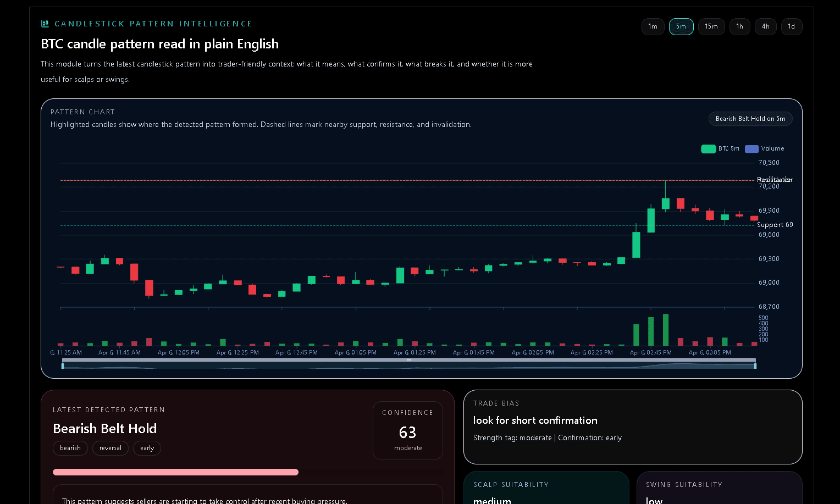840x504 pixels.
Task: Click the Bearish Belt Hold on 5m badge
Action: point(750,119)
